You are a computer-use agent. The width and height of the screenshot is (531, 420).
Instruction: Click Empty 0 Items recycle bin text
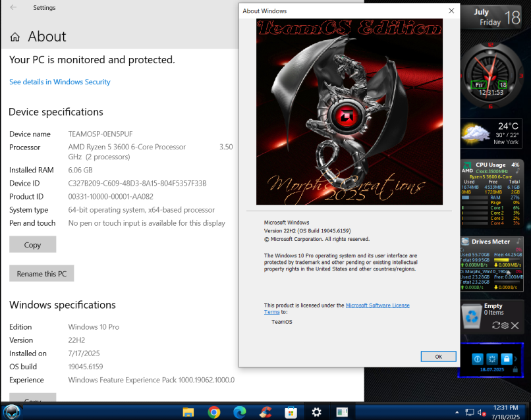(493, 309)
